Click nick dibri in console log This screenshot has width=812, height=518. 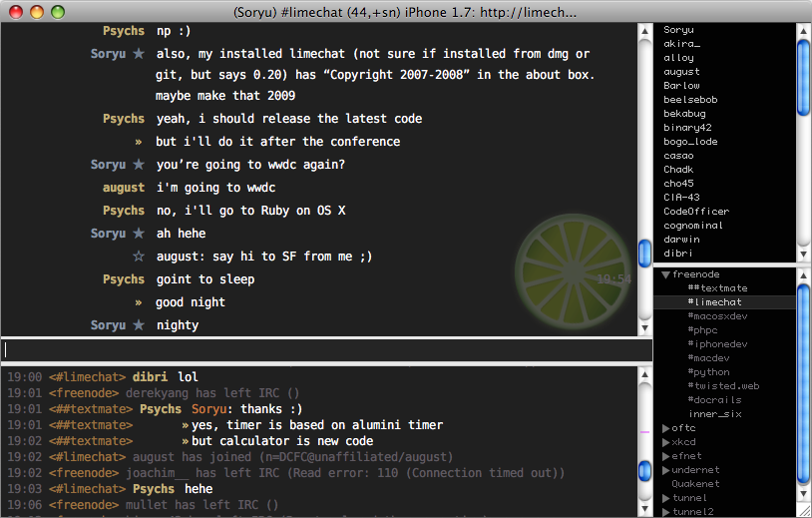coord(150,377)
